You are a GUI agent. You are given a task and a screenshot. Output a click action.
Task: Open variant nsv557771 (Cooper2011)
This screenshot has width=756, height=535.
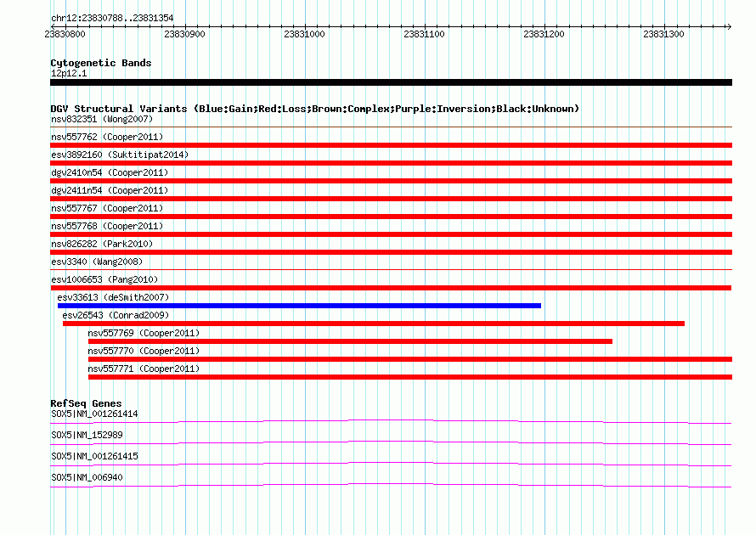tap(144, 369)
